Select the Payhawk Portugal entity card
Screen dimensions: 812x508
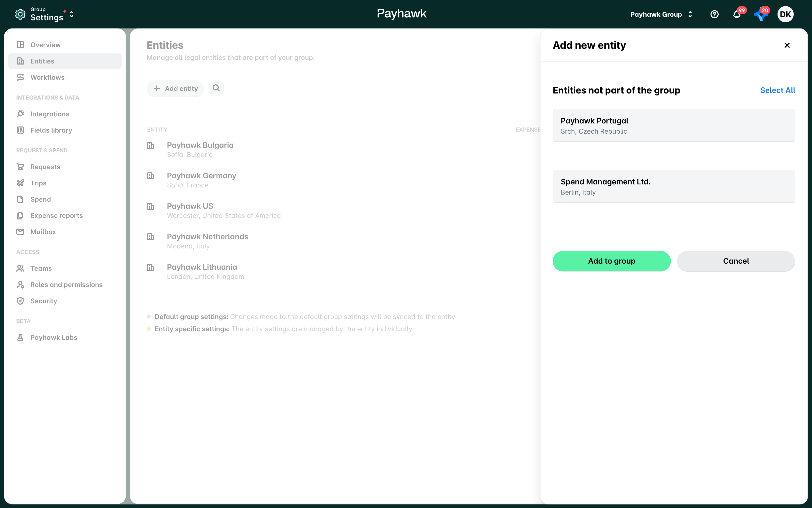(674, 125)
